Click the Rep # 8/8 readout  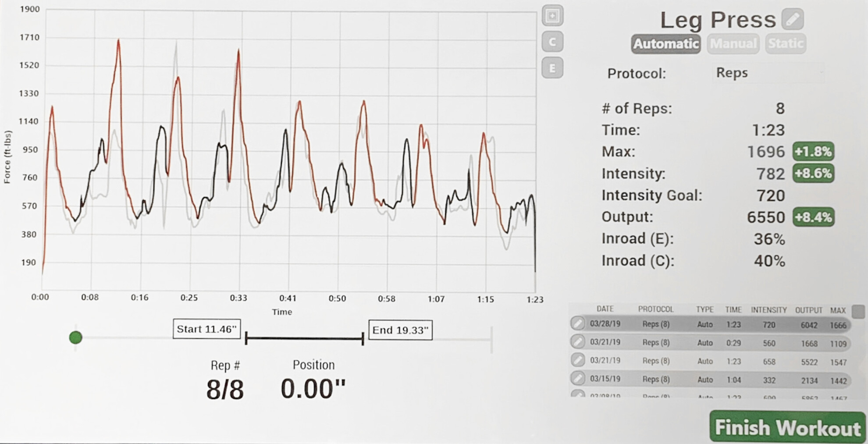pyautogui.click(x=225, y=389)
